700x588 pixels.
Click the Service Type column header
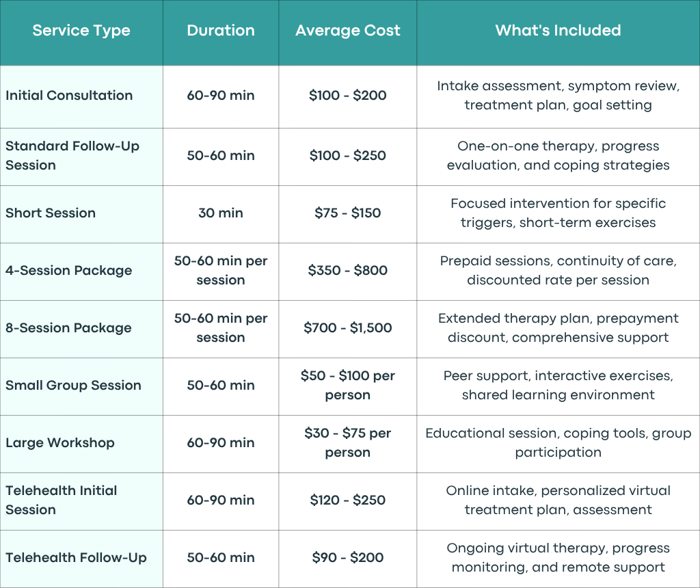[81, 30]
